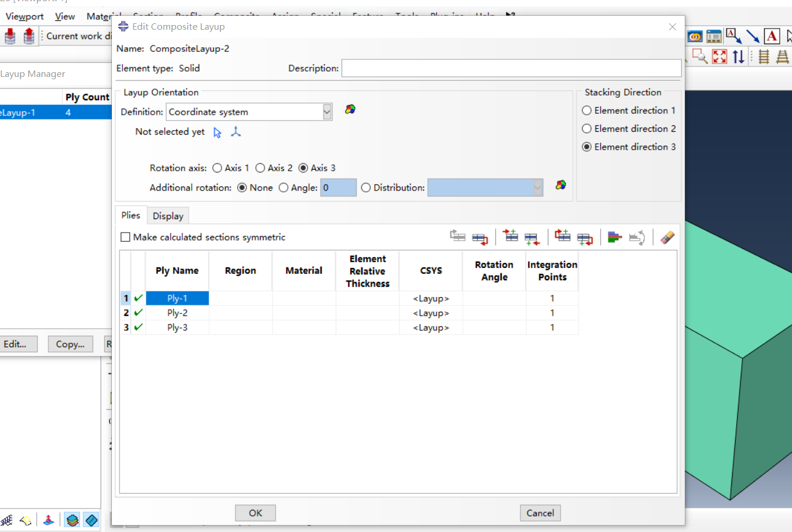Switch to the Display tab
The height and width of the screenshot is (532, 792).
pos(168,216)
